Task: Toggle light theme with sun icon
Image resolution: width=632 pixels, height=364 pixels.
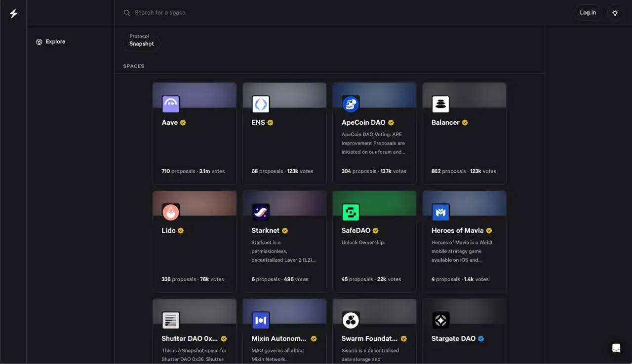Action: [x=615, y=13]
